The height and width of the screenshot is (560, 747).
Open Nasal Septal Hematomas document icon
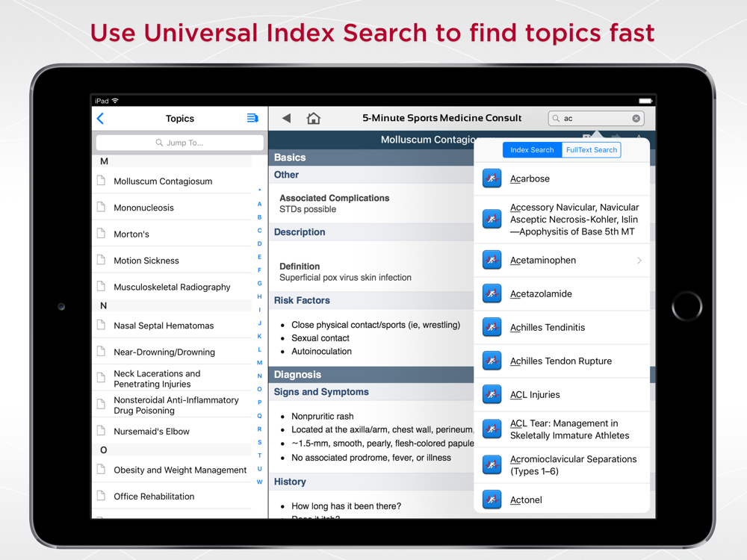click(x=101, y=325)
